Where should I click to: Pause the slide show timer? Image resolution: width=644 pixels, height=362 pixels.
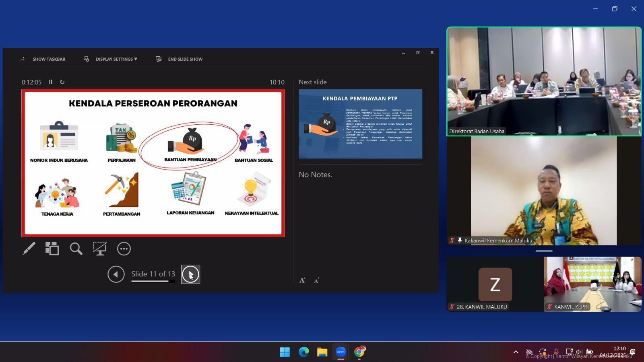click(x=51, y=82)
